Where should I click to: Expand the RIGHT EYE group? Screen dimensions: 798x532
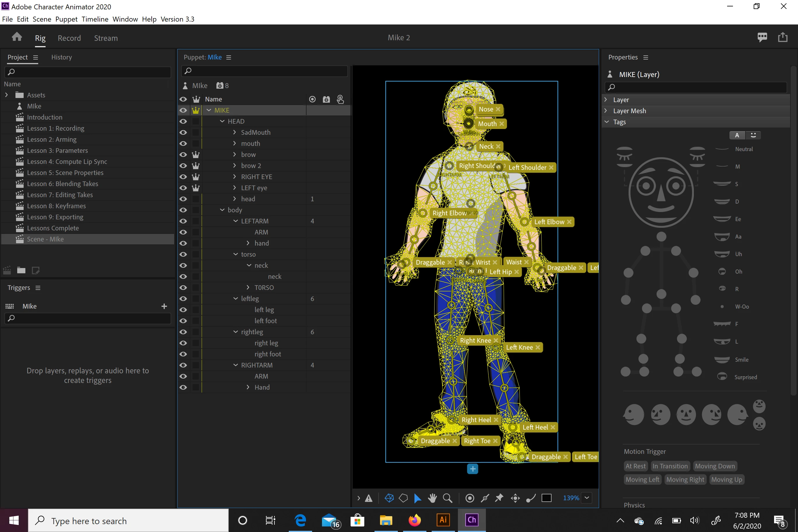tap(235, 176)
